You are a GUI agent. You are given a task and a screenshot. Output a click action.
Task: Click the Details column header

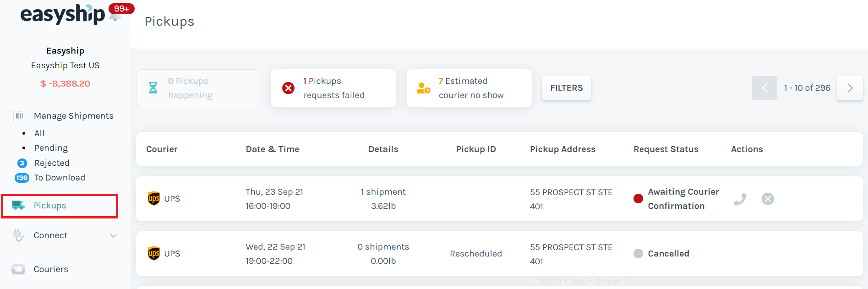pyautogui.click(x=383, y=149)
